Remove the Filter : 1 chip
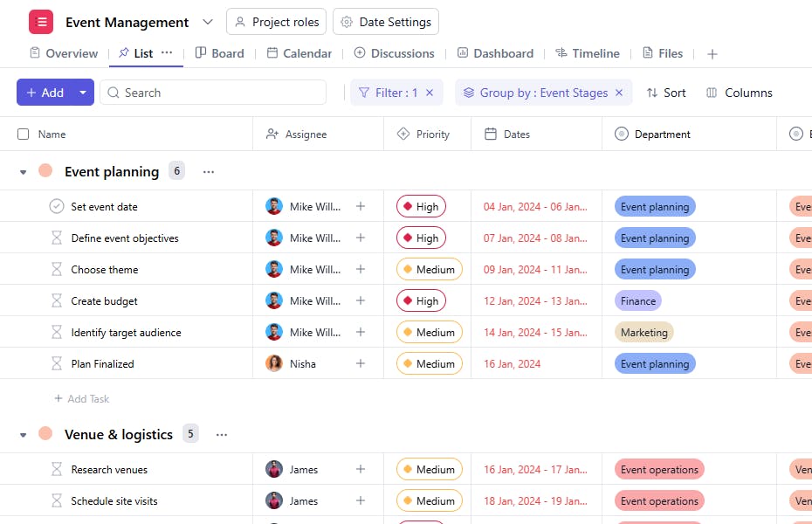812x524 pixels. click(x=430, y=93)
